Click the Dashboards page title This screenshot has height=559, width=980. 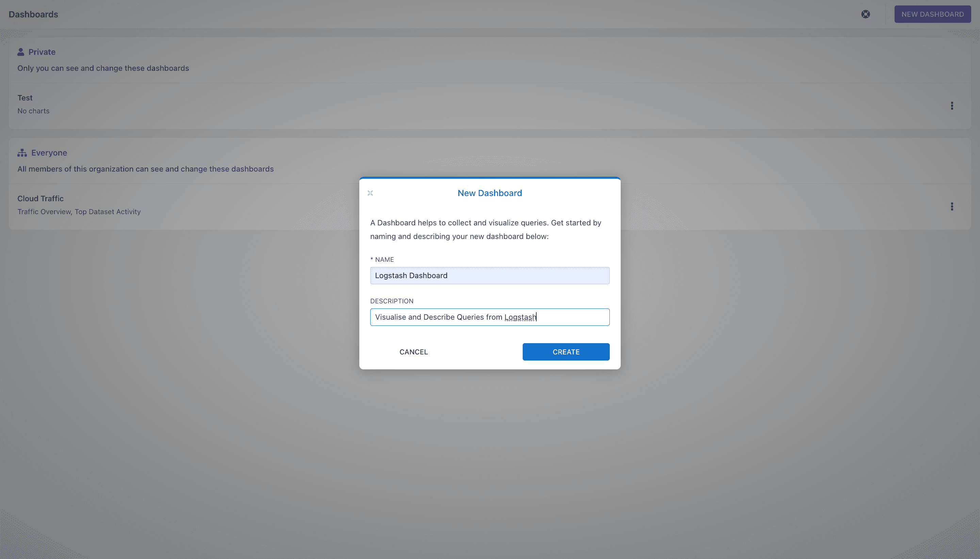[33, 14]
